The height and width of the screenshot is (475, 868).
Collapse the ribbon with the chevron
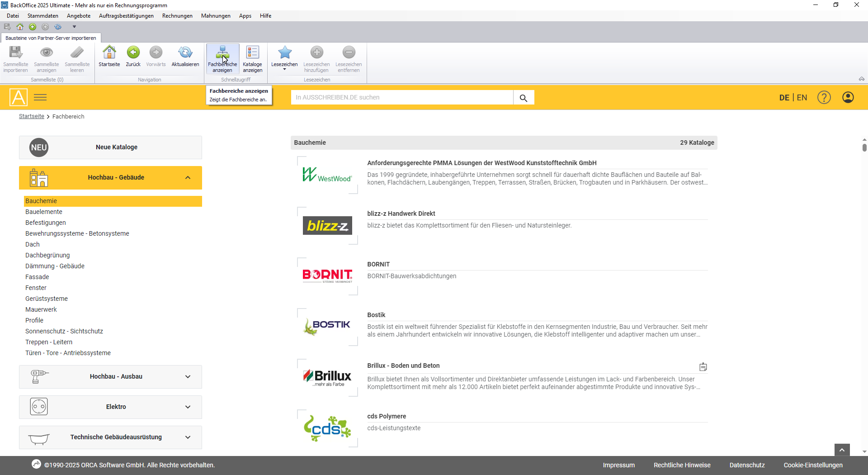[862, 79]
